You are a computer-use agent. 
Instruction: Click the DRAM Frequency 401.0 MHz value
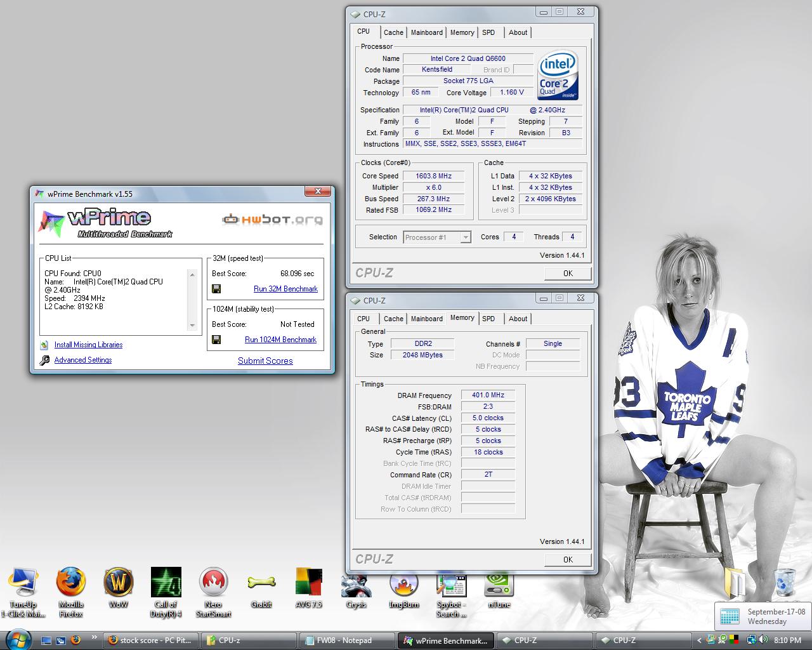click(x=488, y=395)
